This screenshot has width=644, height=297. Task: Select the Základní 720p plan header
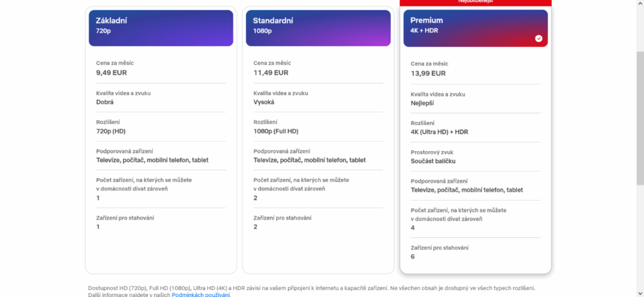click(x=161, y=28)
